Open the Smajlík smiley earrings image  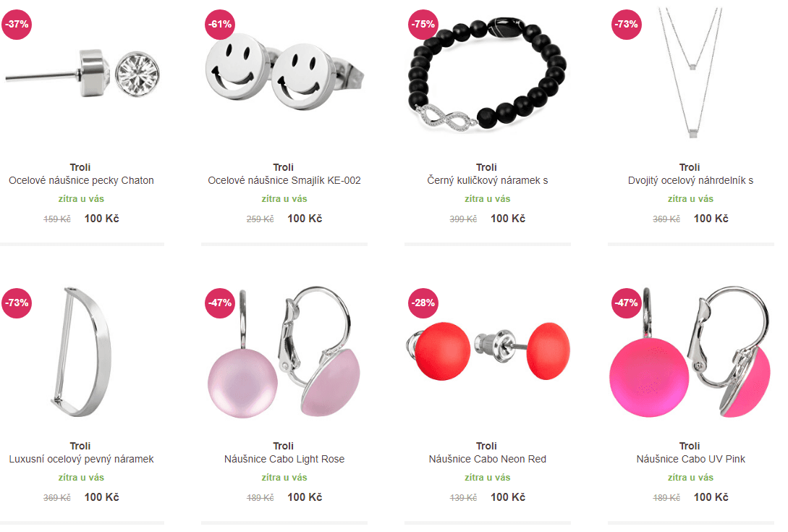pyautogui.click(x=284, y=72)
